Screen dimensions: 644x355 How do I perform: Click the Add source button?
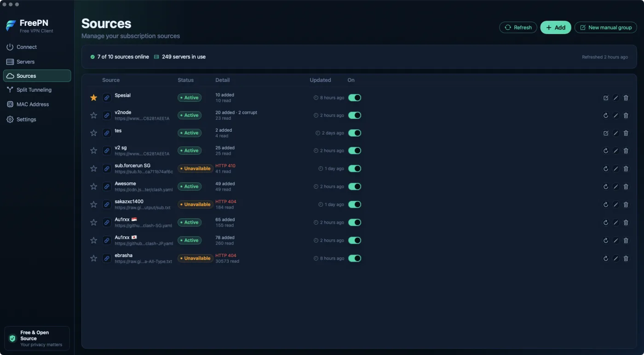pos(556,28)
